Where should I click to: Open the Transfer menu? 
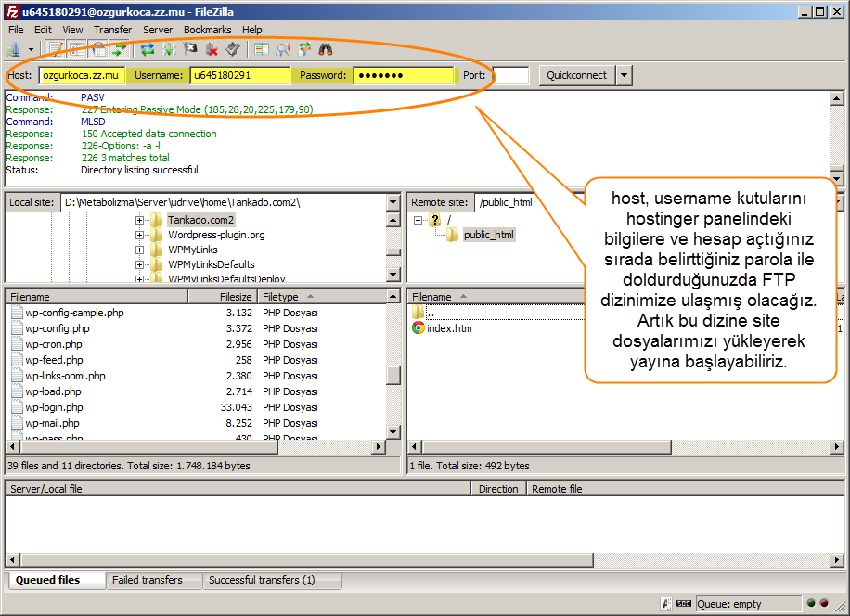pyautogui.click(x=113, y=30)
